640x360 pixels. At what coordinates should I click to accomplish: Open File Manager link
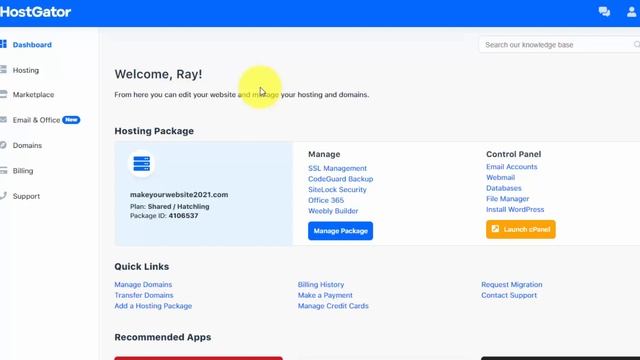click(x=507, y=198)
